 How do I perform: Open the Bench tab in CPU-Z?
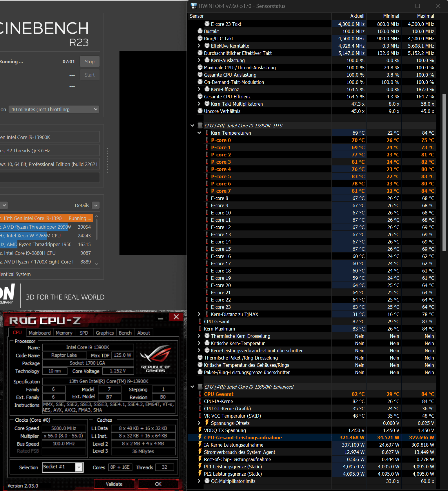pyautogui.click(x=125, y=333)
